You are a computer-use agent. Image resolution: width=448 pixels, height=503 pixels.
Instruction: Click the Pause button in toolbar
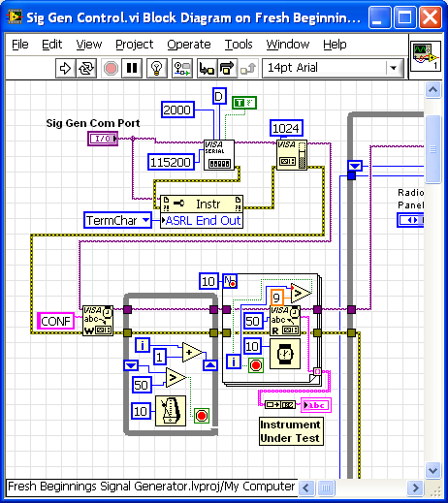pyautogui.click(x=132, y=68)
